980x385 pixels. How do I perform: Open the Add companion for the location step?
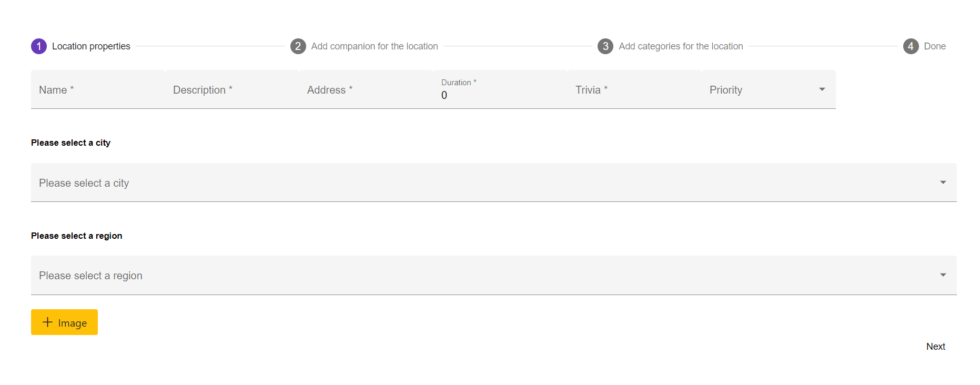(x=374, y=46)
